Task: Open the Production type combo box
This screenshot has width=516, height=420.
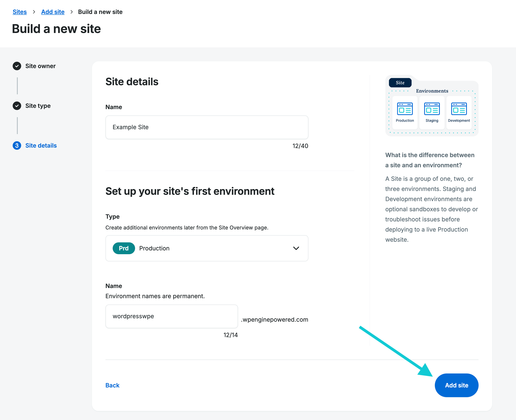Action: [x=207, y=248]
